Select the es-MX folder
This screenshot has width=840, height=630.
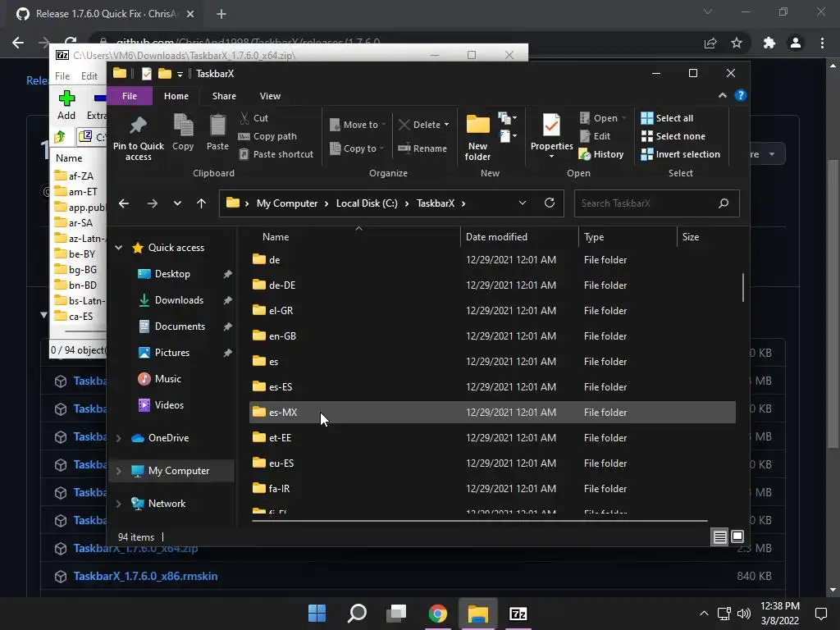click(492, 412)
